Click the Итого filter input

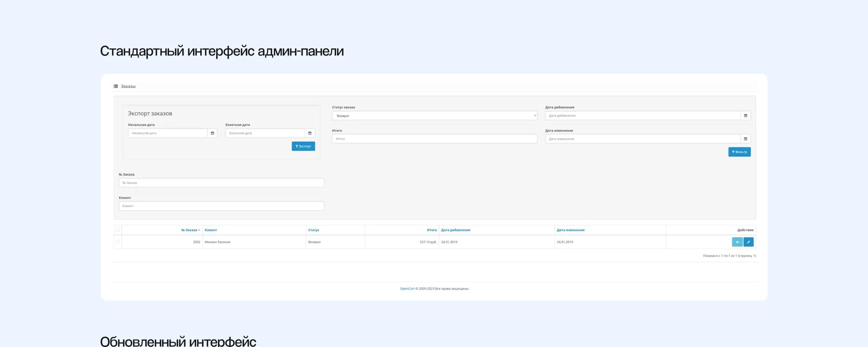click(434, 139)
